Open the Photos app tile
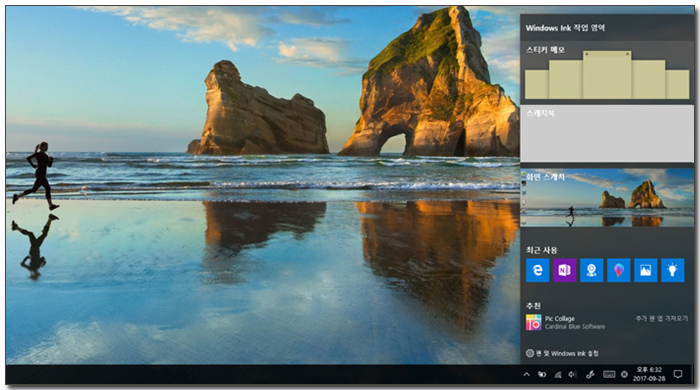The height and width of the screenshot is (390, 700). click(x=646, y=270)
